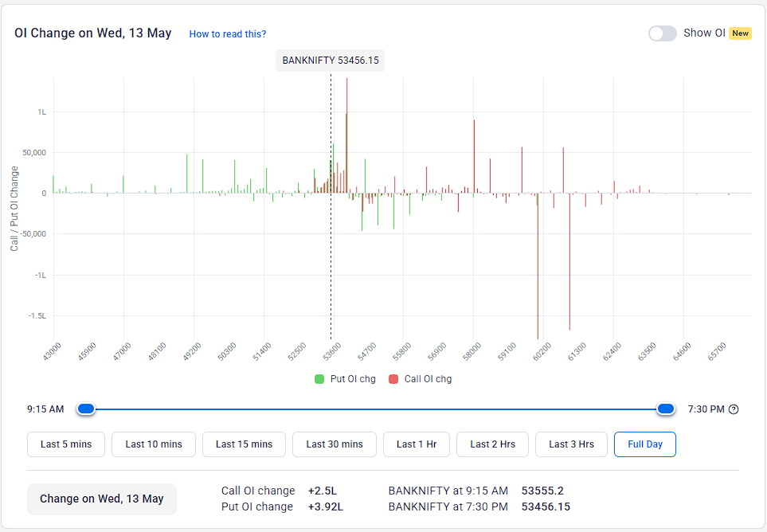This screenshot has height=532, width=767.
Task: Click the 60200 strike axis label
Action: (x=542, y=351)
